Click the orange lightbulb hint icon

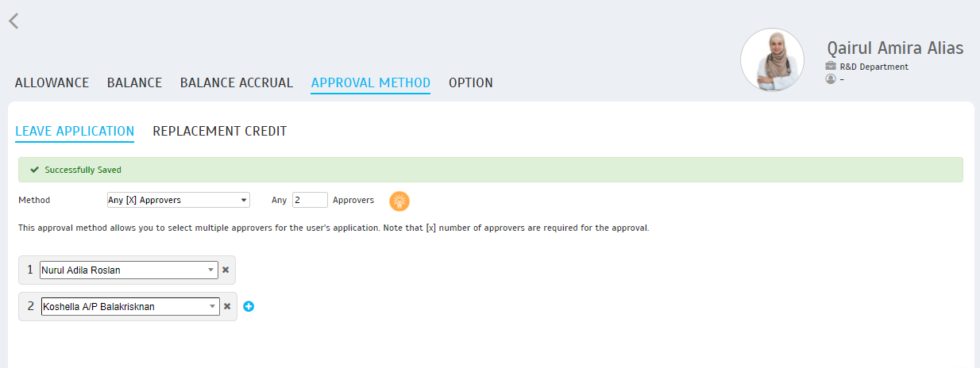coord(399,201)
